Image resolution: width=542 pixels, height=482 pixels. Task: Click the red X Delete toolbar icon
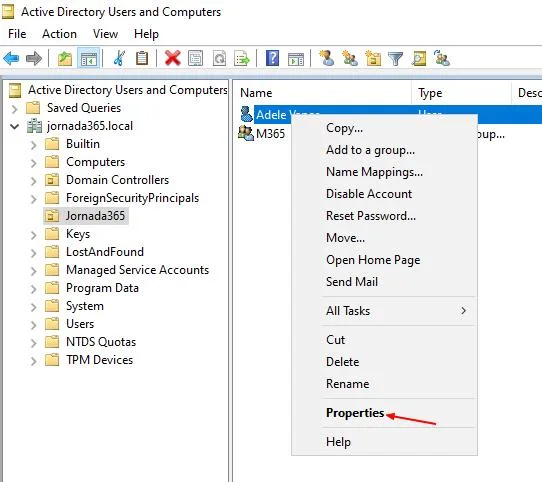172,58
